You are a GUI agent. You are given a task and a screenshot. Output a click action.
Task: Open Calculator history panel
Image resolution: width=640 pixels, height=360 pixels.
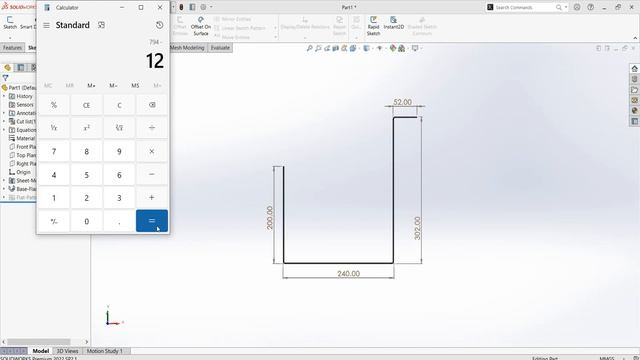(160, 25)
